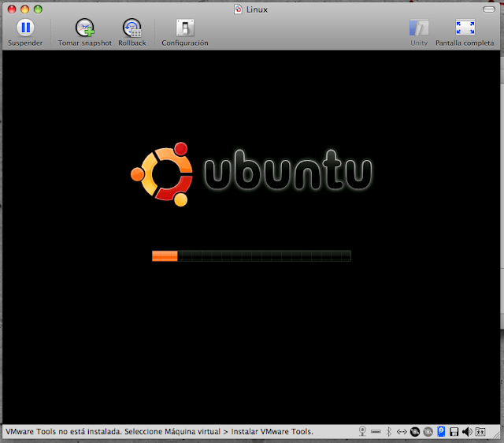Click the Ubuntu logo in the VM display

click(251, 174)
